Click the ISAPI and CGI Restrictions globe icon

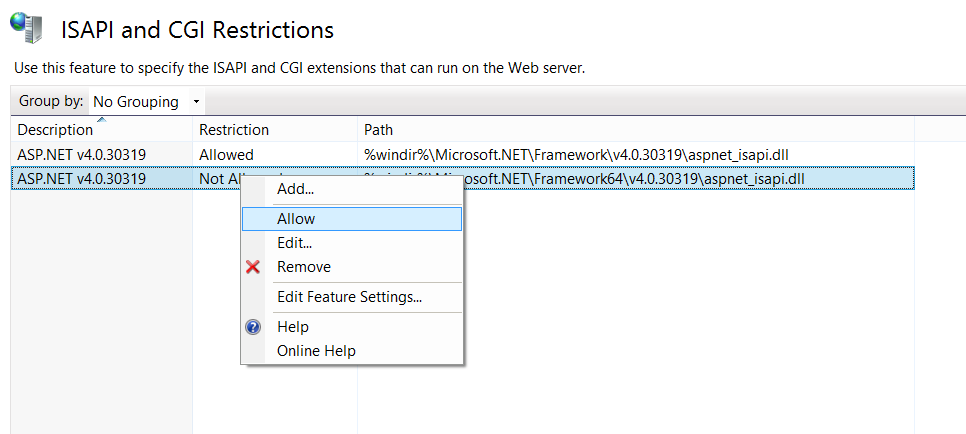click(26, 30)
